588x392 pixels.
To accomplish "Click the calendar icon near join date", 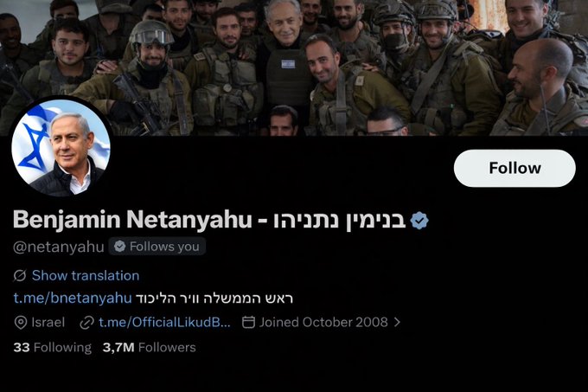I will [248, 322].
